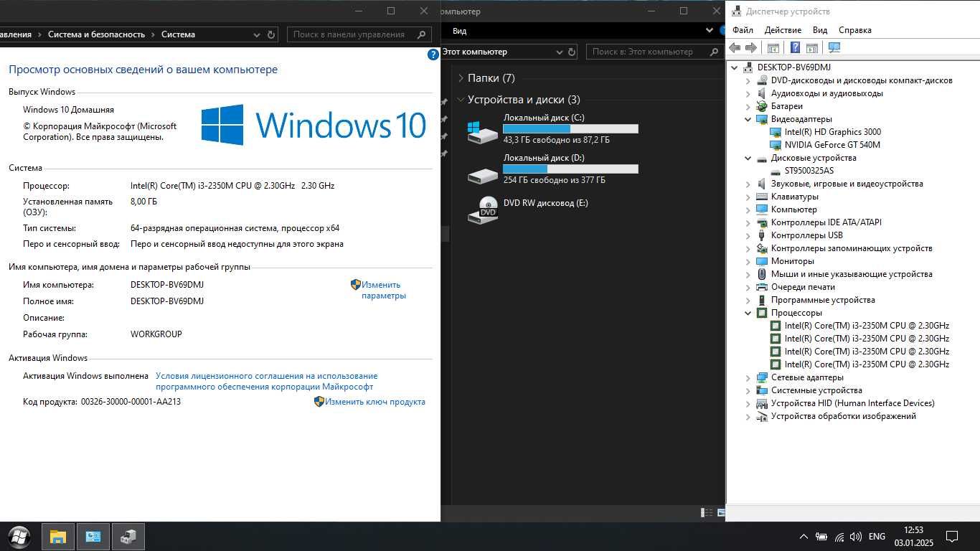Click the Help icon in Device Manager toolbar
This screenshot has height=551, width=980.
pos(795,47)
